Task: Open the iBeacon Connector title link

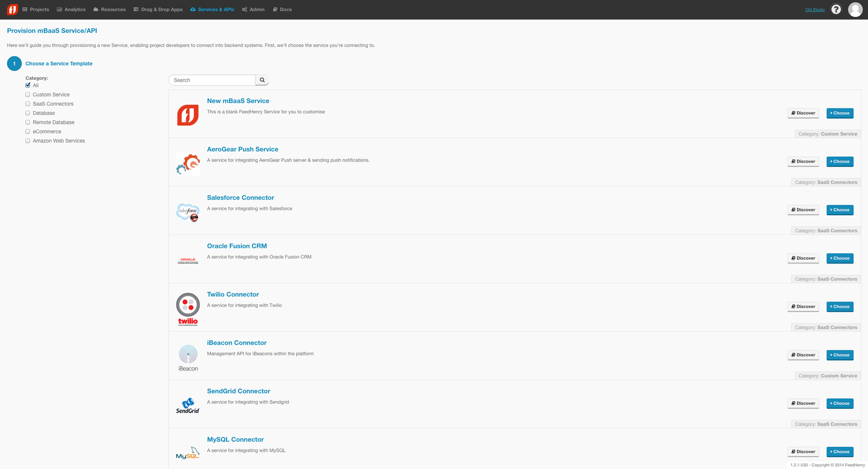Action: point(237,343)
